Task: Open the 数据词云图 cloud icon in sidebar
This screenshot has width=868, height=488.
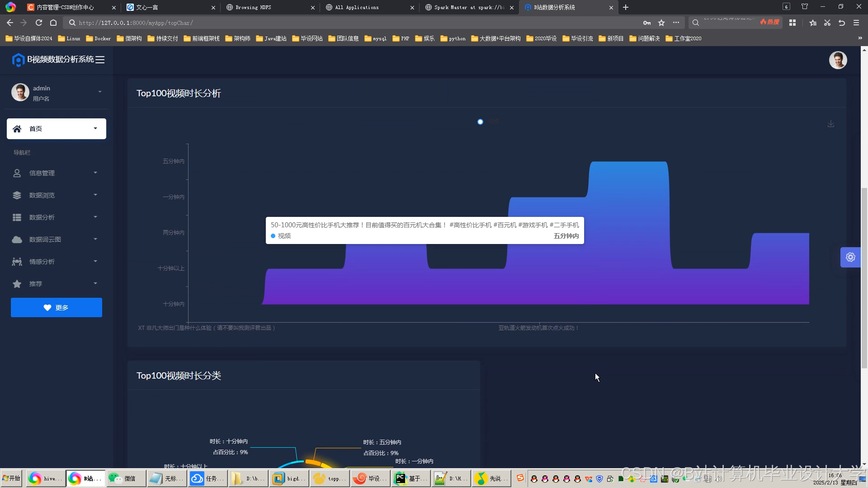Action: (x=17, y=239)
